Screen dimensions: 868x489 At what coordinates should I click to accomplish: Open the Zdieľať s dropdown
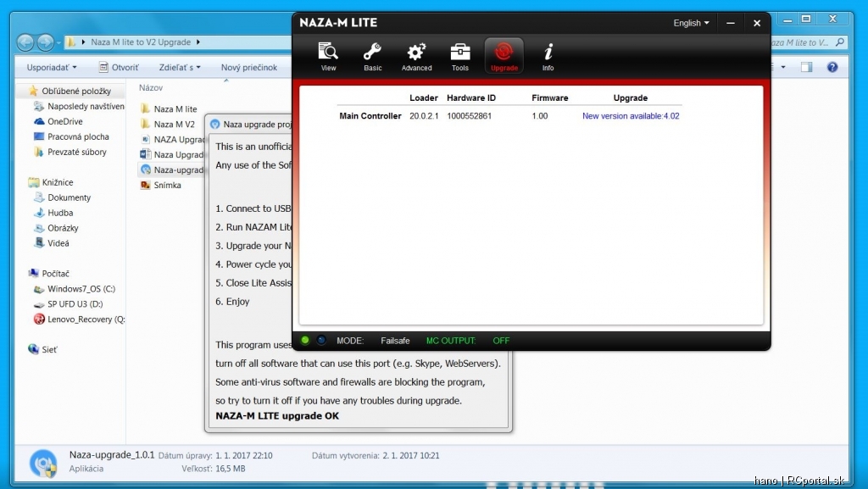click(180, 68)
